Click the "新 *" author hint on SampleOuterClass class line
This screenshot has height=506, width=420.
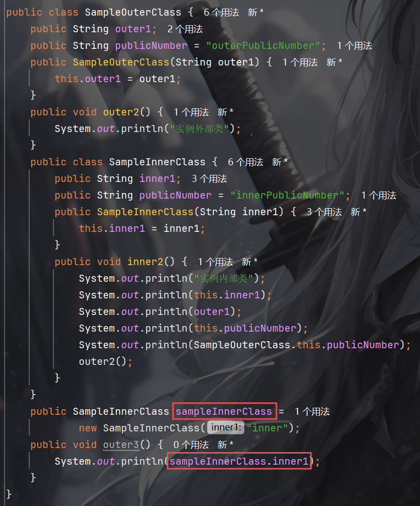(x=256, y=13)
